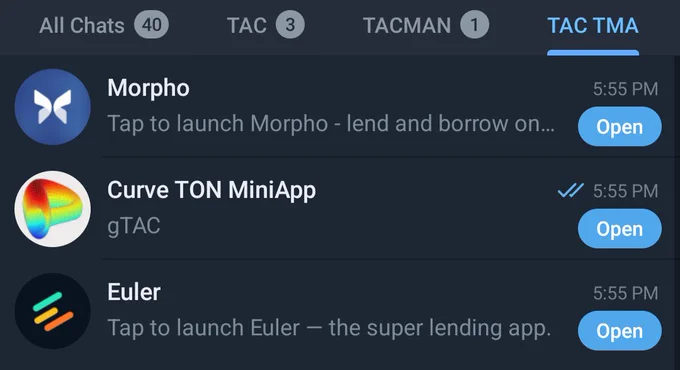Click the gTAC message preview
Viewport: 680px width, 370px height.
(134, 226)
